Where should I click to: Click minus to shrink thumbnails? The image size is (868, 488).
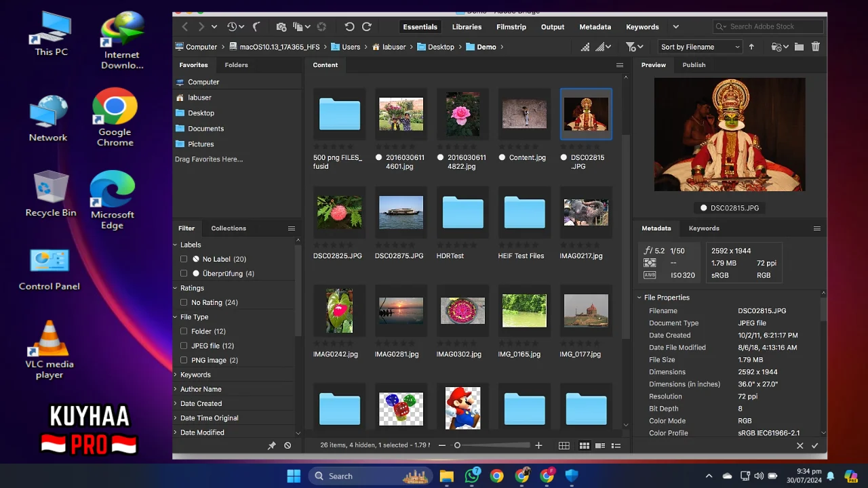(442, 445)
